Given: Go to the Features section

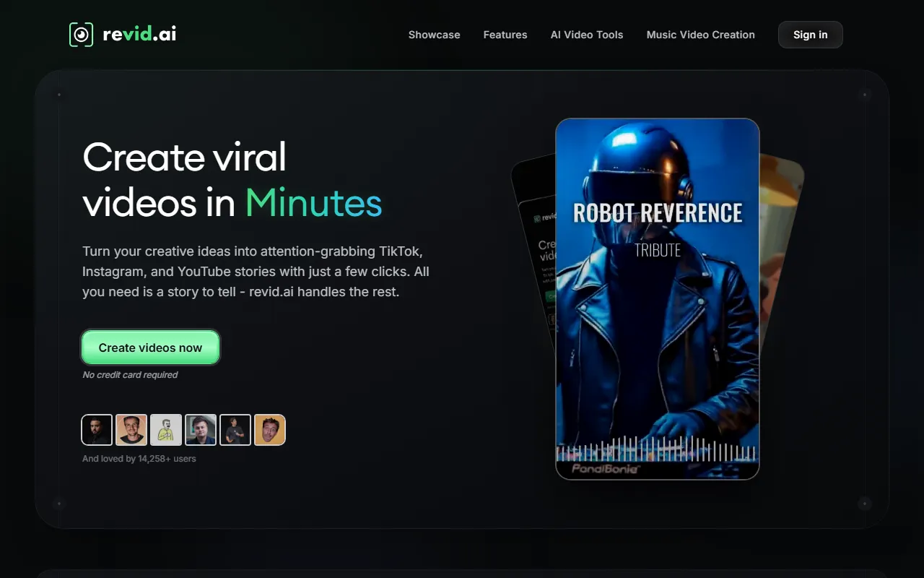Looking at the screenshot, I should coord(505,35).
